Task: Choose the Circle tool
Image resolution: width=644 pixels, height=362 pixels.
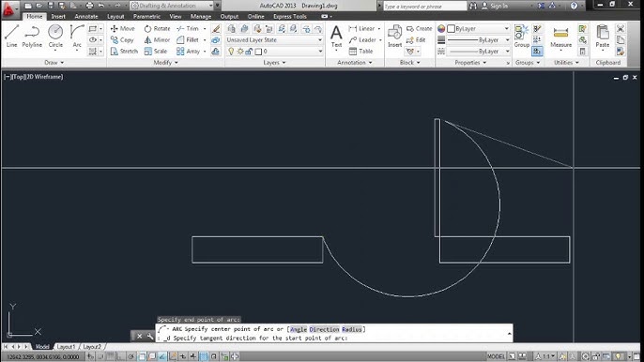Action: coord(55,37)
